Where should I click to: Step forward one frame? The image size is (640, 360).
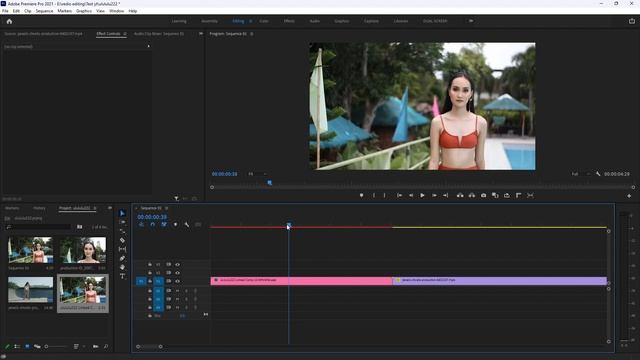pos(434,196)
